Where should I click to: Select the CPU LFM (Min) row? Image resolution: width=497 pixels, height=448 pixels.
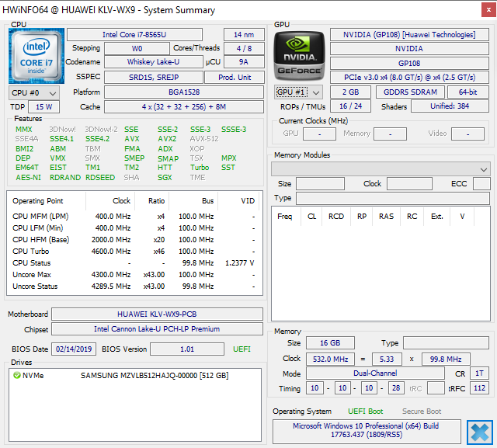[x=134, y=228]
